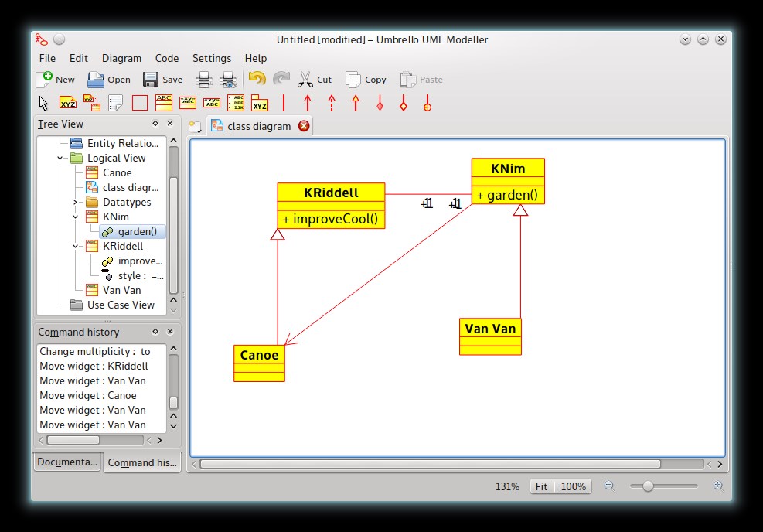The height and width of the screenshot is (532, 763).
Task: Select the Van Van class in tree
Action: [121, 290]
